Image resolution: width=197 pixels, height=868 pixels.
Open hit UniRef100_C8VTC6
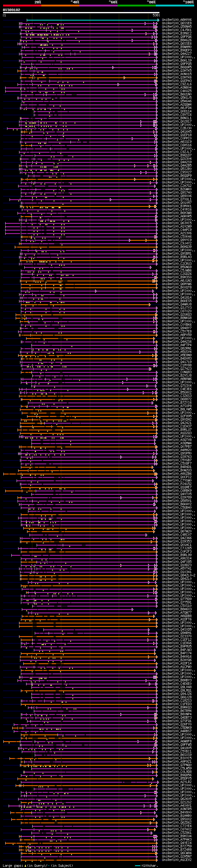pos(177,115)
